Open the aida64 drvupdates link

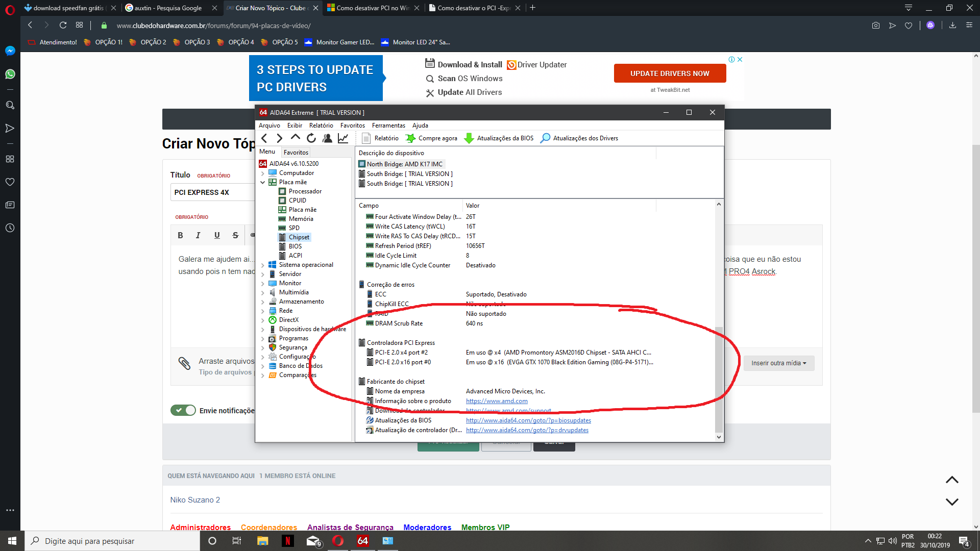tap(527, 430)
